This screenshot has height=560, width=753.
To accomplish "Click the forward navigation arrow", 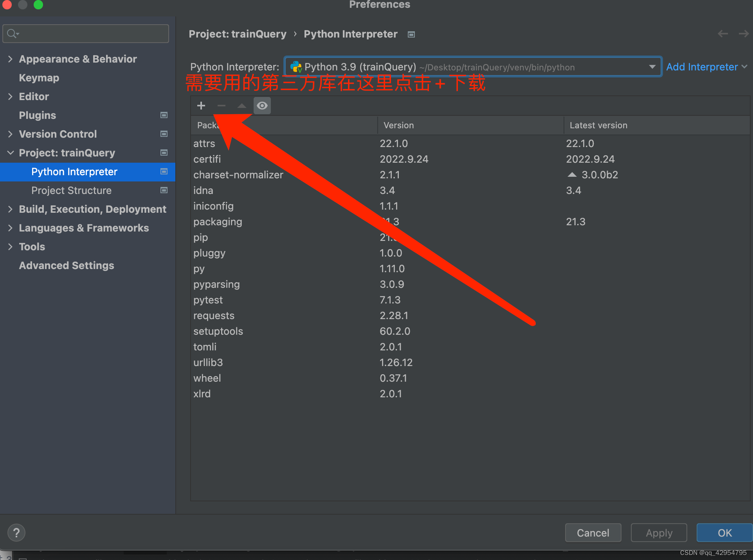I will tap(744, 34).
